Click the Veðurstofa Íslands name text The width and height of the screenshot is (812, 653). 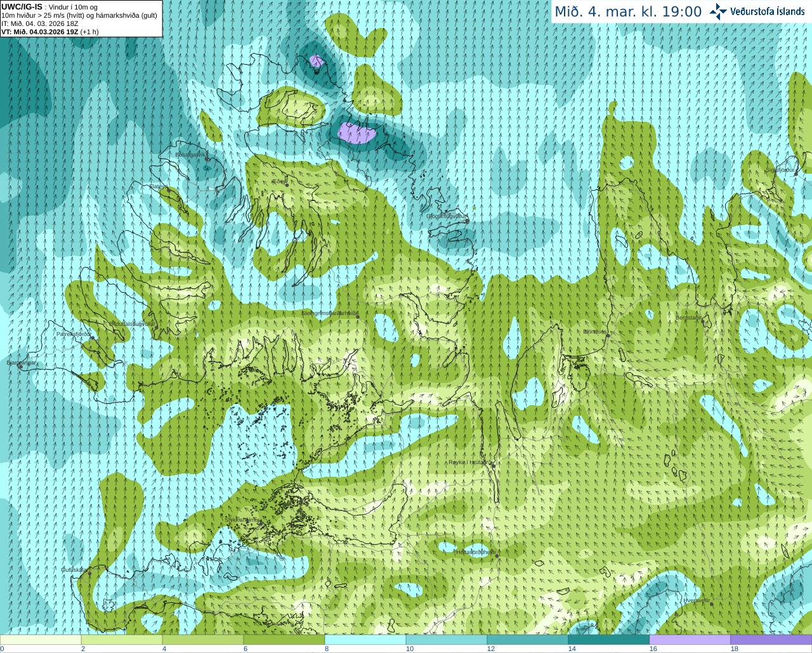click(767, 11)
